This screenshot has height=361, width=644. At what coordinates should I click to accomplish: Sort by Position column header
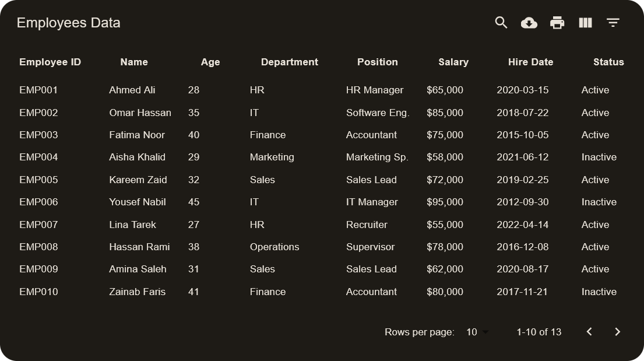[x=378, y=62]
